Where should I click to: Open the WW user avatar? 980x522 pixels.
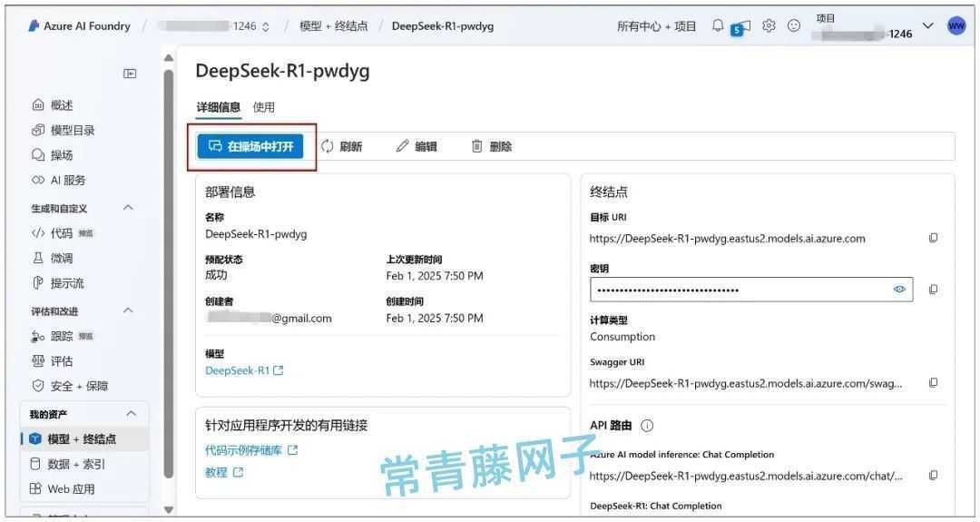(956, 25)
